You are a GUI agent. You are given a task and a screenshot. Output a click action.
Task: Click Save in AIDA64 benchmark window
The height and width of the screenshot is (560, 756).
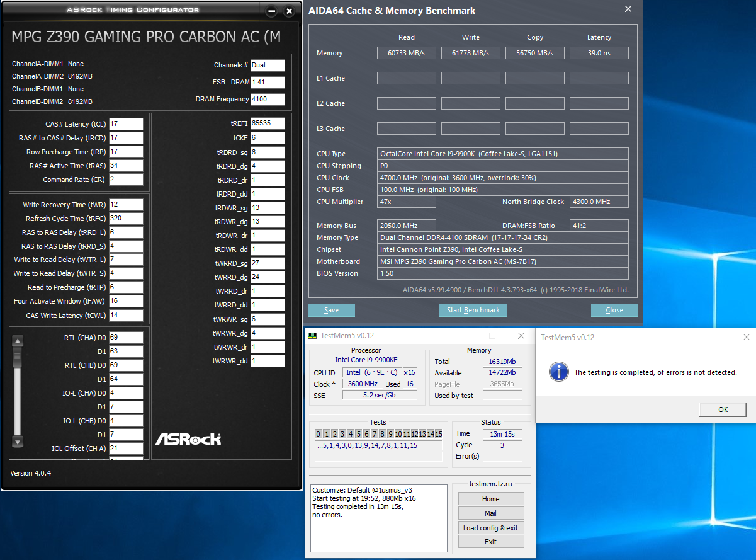(x=331, y=310)
